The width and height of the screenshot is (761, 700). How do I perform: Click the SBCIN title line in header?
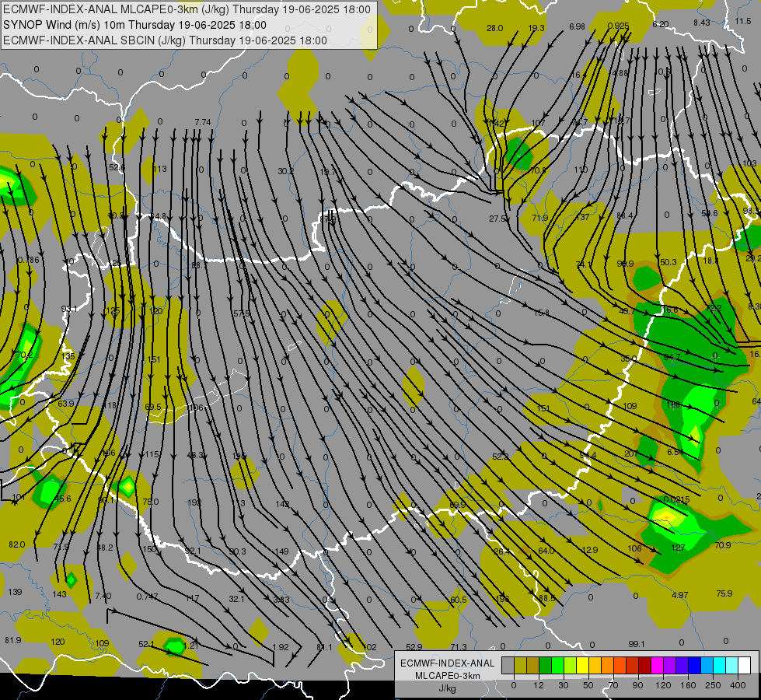coord(165,40)
